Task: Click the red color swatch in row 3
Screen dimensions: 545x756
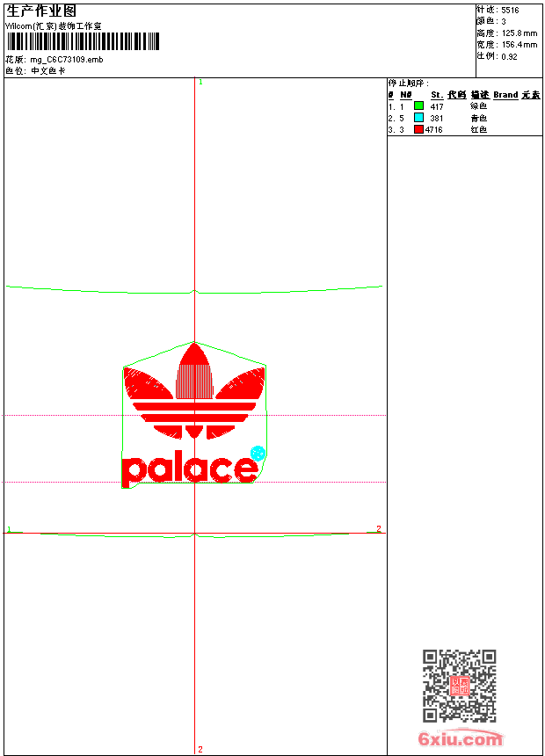Action: 418,129
